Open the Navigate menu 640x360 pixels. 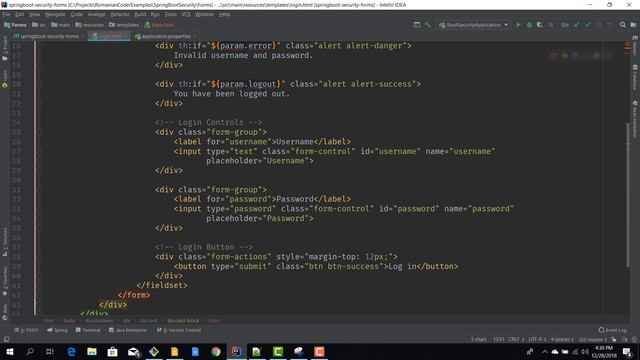(x=55, y=14)
